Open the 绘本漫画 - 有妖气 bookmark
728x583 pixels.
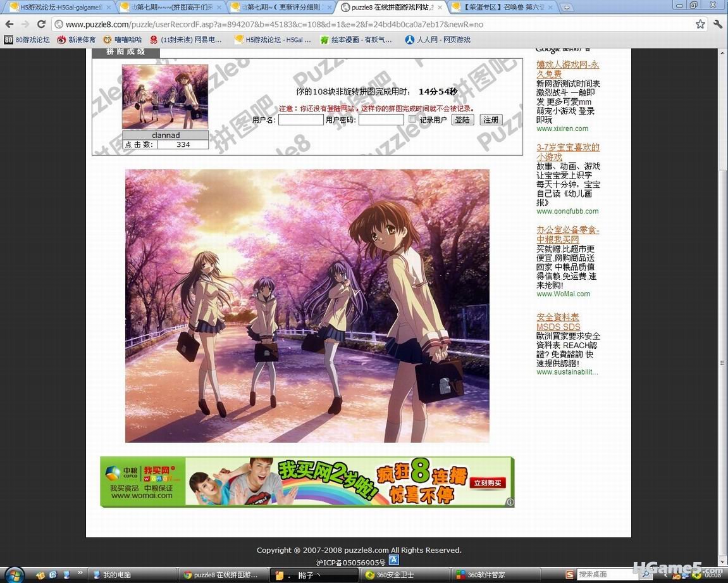click(x=357, y=40)
